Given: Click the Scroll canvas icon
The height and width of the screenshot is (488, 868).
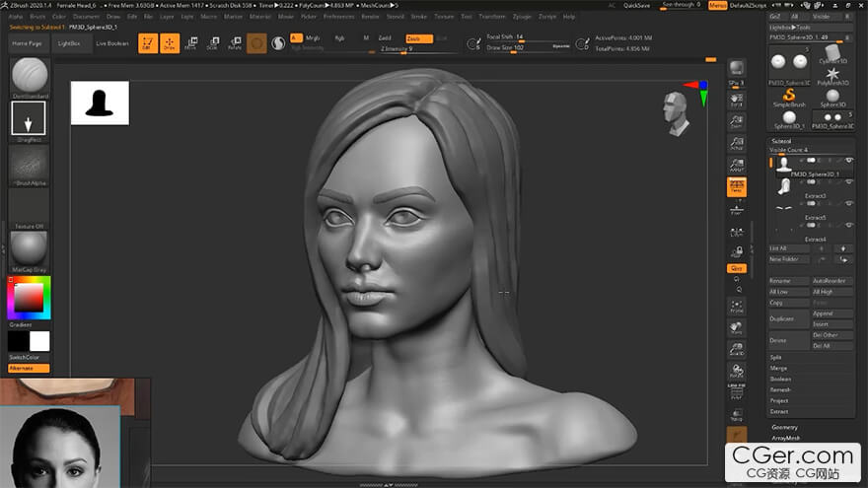Looking at the screenshot, I should [x=736, y=101].
